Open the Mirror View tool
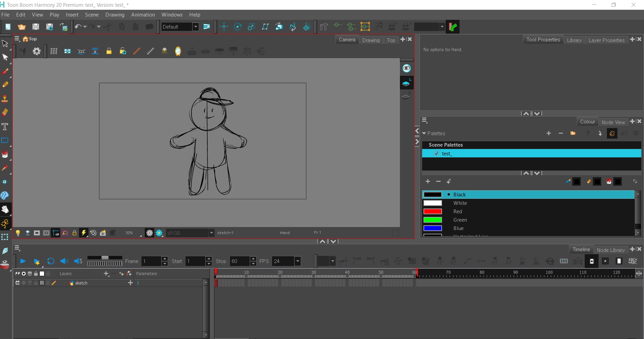Screen dimensions: 644x339 [177, 51]
